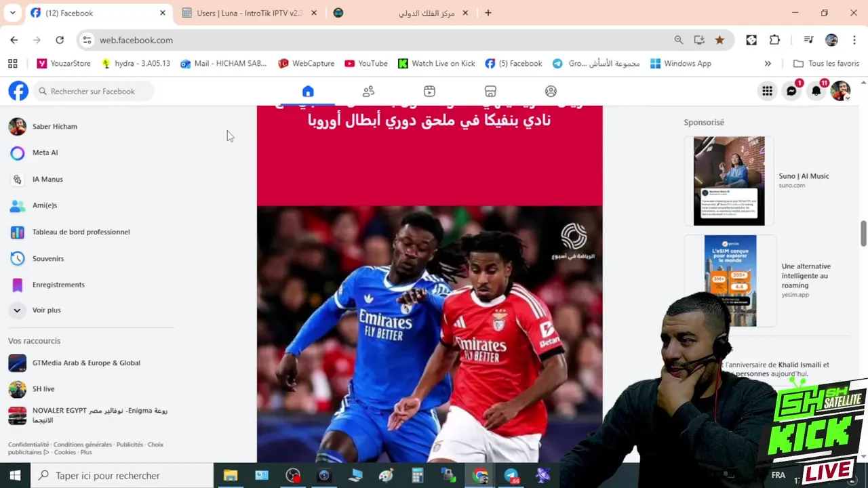Open the (5) Facebook bookmark
This screenshot has width=868, height=488.
click(513, 63)
